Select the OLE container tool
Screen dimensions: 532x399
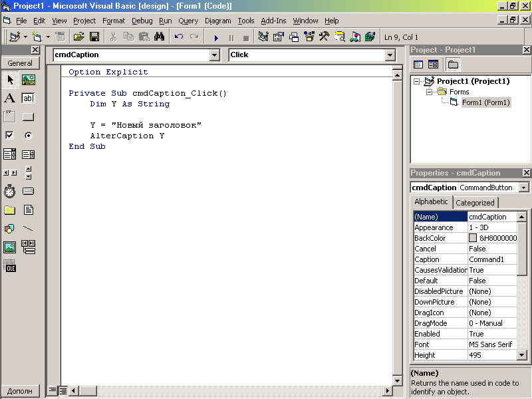10,266
